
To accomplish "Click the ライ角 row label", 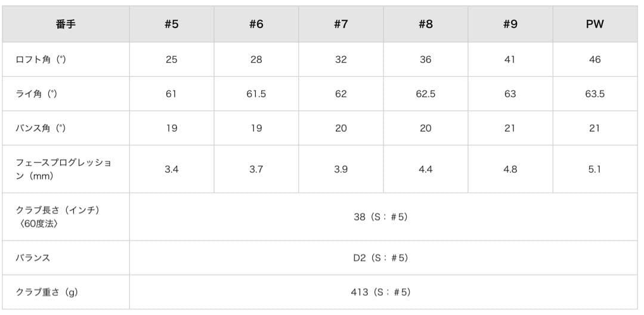I will tap(36, 94).
